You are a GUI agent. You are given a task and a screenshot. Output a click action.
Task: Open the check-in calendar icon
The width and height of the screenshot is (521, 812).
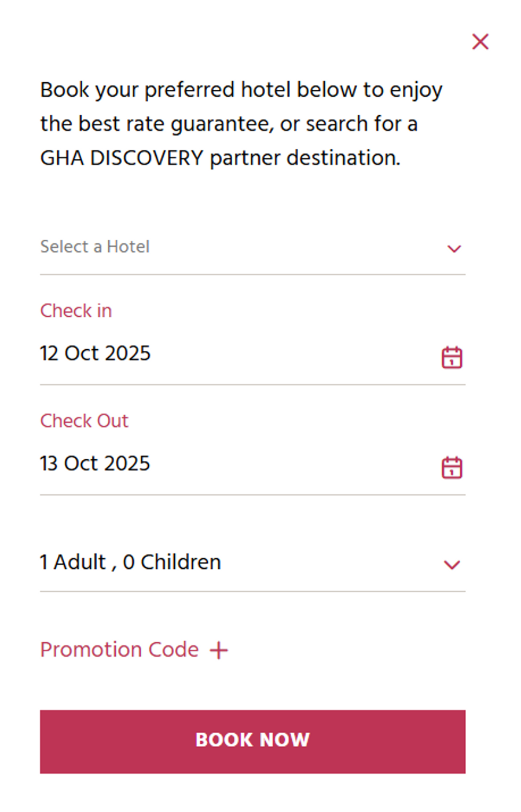(452, 357)
